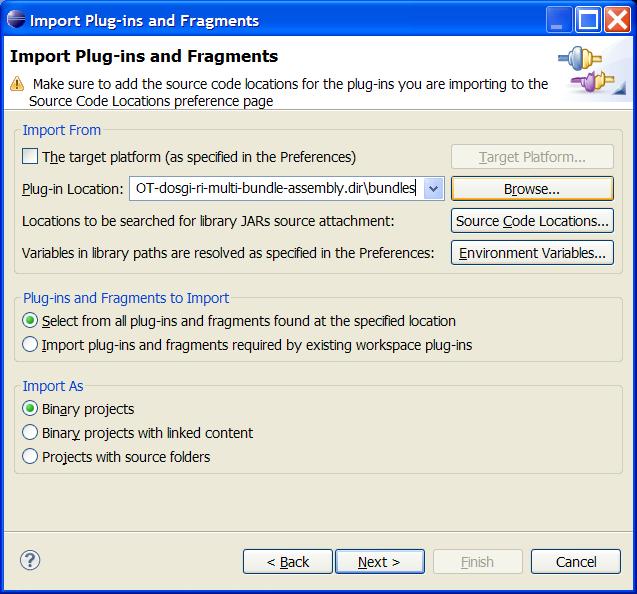637x594 pixels.
Task: Expand the Plug-in Location dropdown arrow
Action: (x=433, y=189)
